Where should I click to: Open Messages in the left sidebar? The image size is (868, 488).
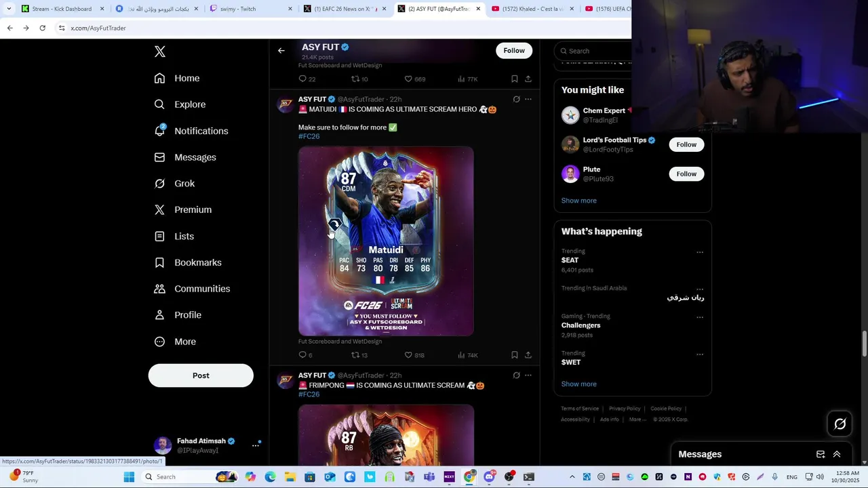[x=184, y=157]
